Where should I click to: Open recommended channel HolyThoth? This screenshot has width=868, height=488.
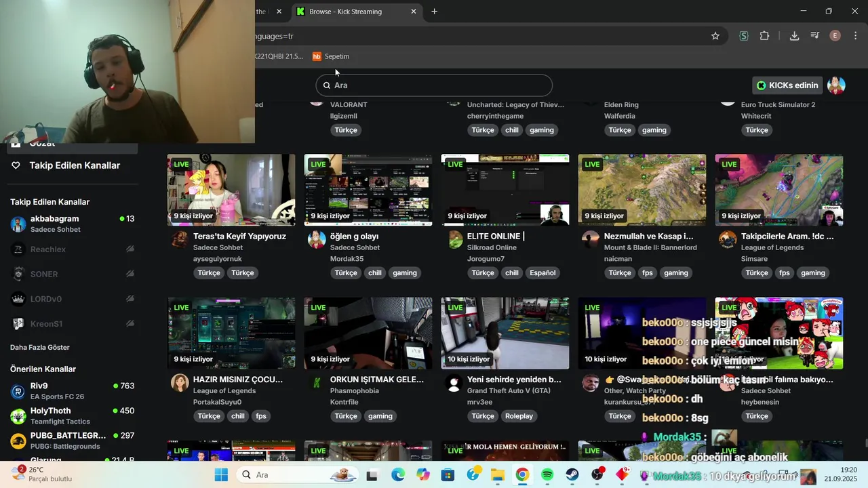(x=73, y=415)
